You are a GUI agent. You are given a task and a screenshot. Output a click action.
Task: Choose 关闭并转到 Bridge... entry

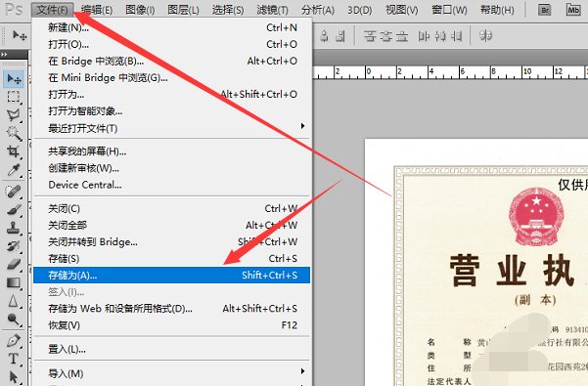(x=172, y=241)
